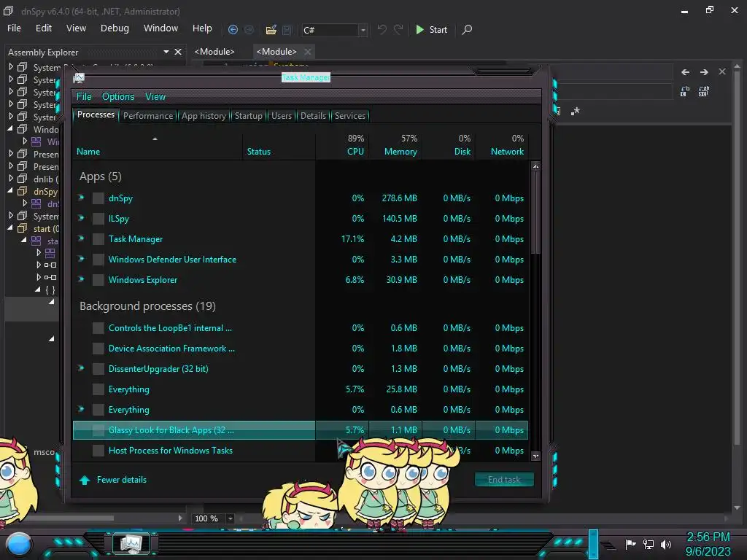Sort processes by CPU column
747x560 pixels.
click(x=342, y=145)
